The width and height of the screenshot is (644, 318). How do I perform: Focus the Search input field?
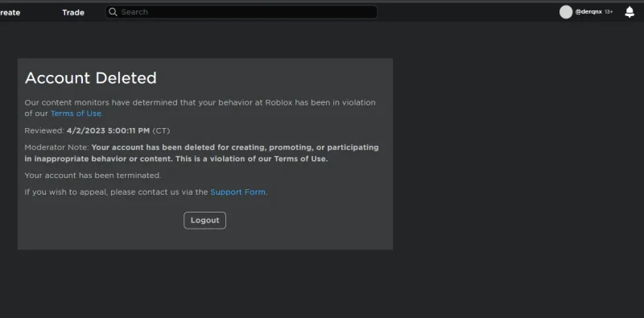242,12
